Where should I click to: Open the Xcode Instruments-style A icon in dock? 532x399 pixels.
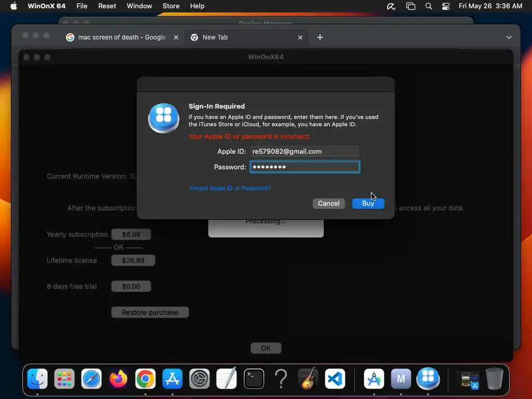(374, 379)
